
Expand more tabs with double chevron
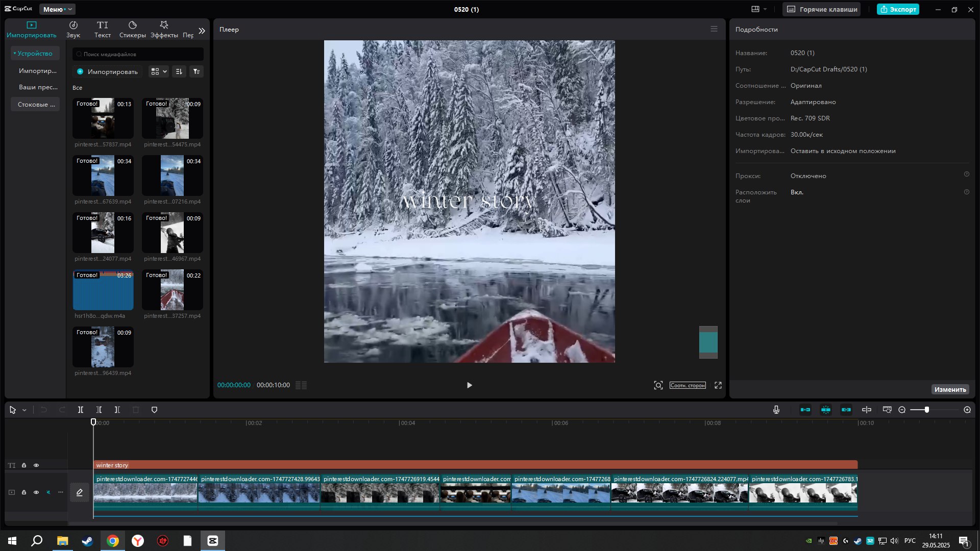click(x=202, y=31)
